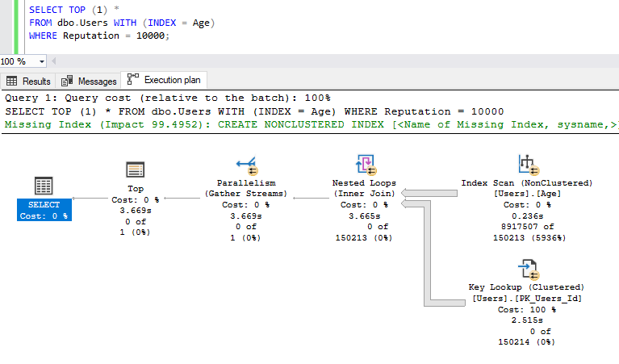This screenshot has width=619, height=364.
Task: Click the SELECT operator icon in plan
Action: pyautogui.click(x=44, y=186)
